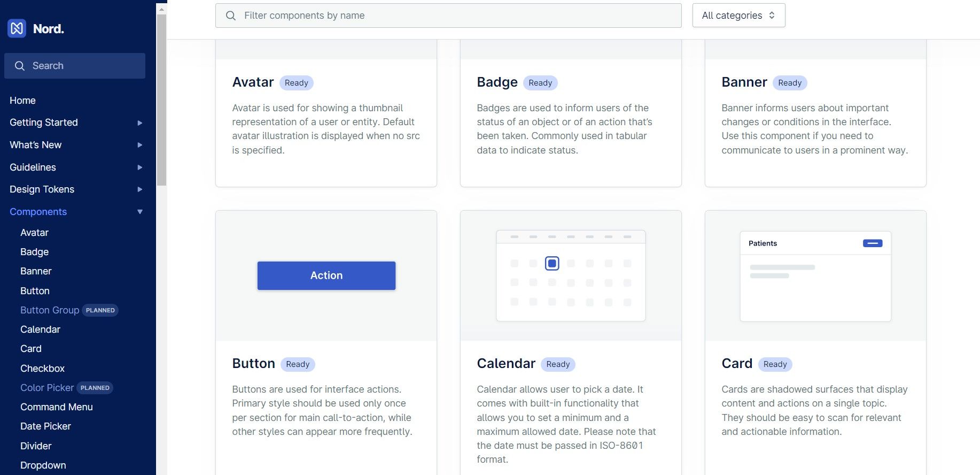Click the PLANNED badge beside Color Picker
980x475 pixels.
[x=95, y=388]
